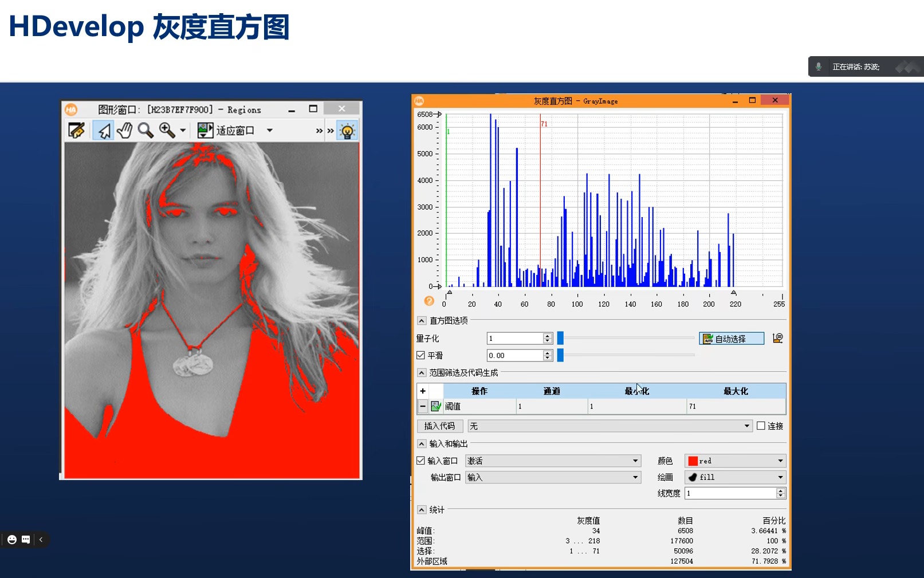Toggle the lightbulb icon in the graphics window toolbar
Screen dimensions: 924x578
pyautogui.click(x=347, y=130)
